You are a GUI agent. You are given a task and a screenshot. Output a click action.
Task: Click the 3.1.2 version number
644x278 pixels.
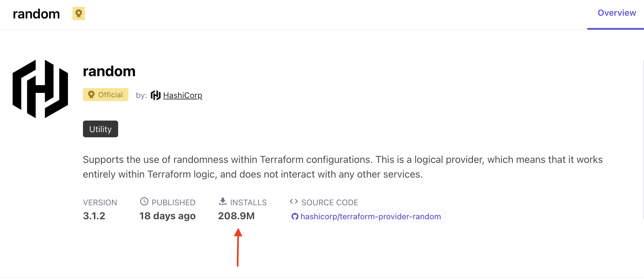[x=94, y=216]
